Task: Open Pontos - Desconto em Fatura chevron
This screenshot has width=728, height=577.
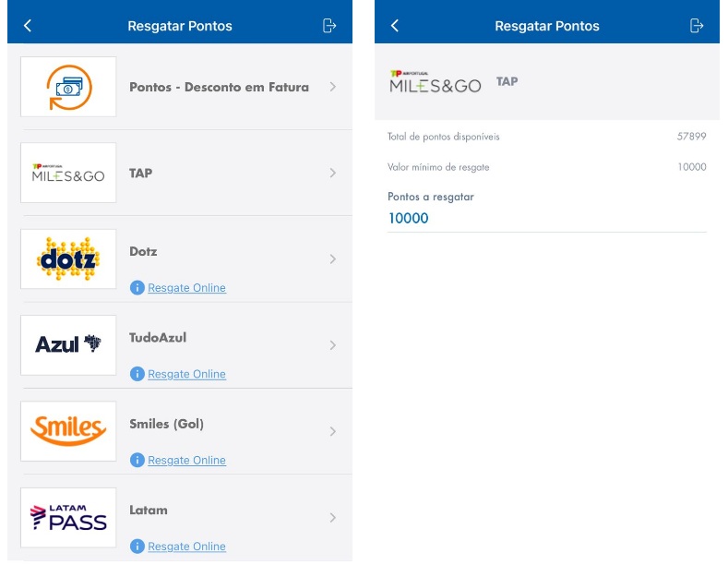Action: pos(332,87)
